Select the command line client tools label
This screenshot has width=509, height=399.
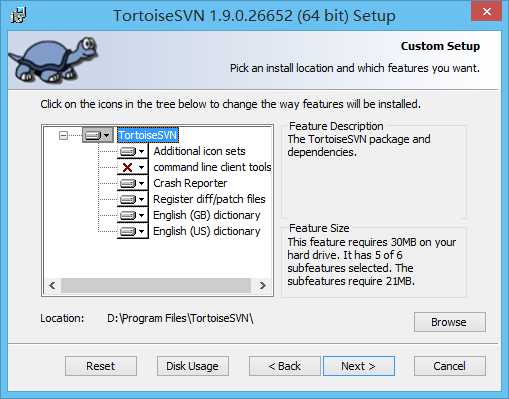[x=212, y=167]
